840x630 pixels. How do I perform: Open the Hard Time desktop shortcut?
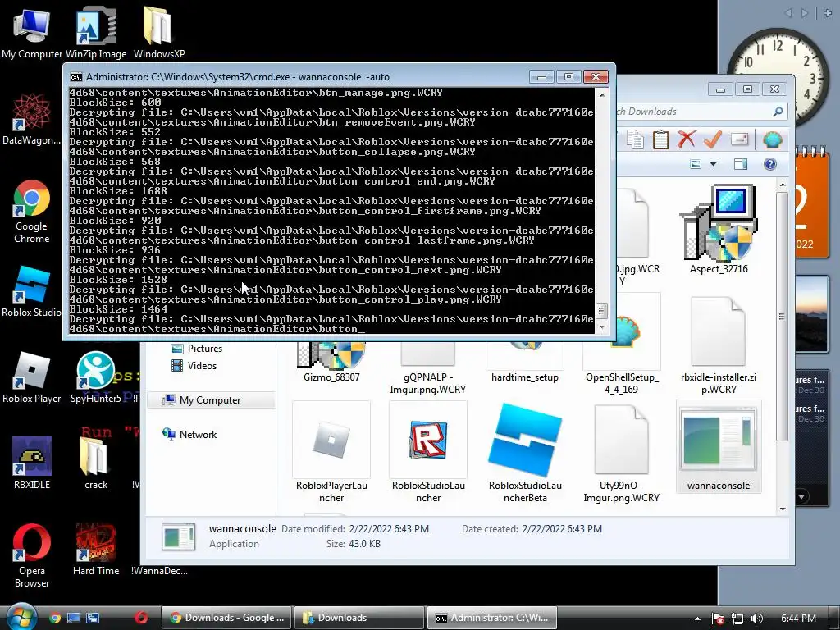[x=96, y=550]
